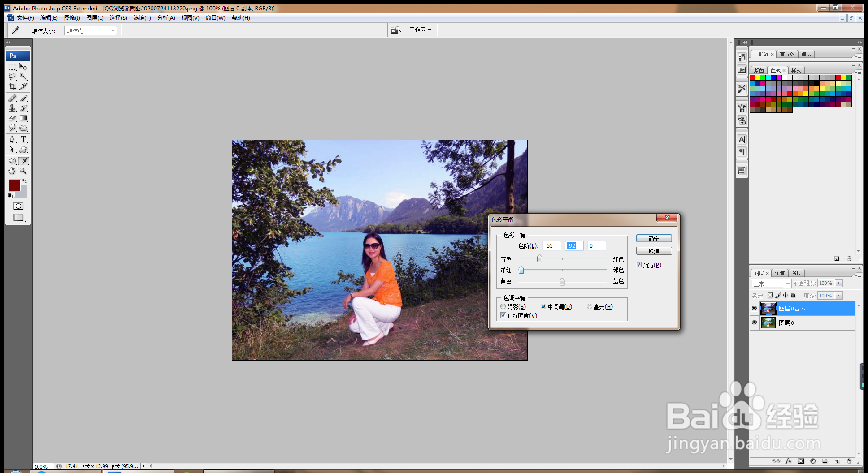Launch Adobe Bridge from the options bar
Viewport: 868px width, 473px height.
click(x=395, y=30)
